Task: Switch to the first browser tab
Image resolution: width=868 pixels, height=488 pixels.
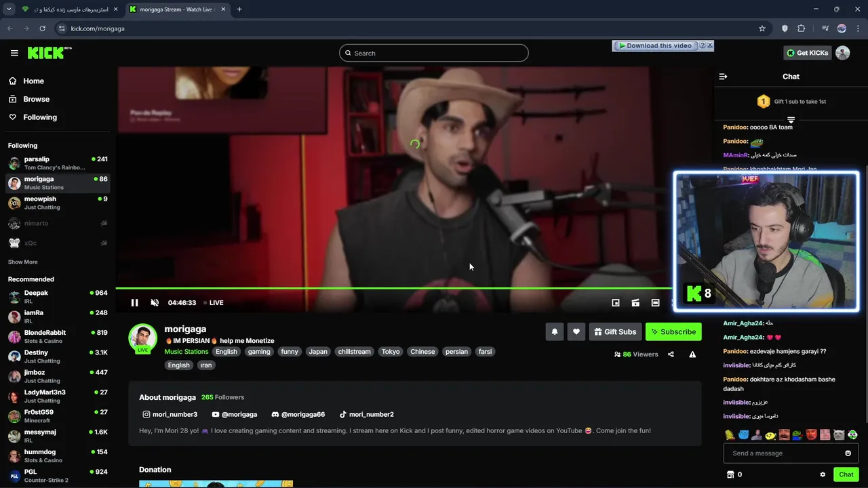Action: click(70, 9)
